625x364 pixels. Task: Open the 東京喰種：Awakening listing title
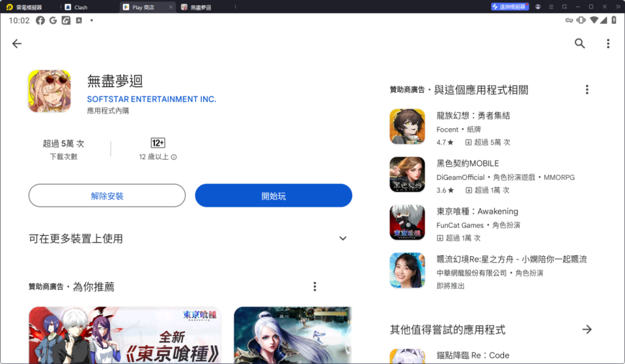[477, 211]
